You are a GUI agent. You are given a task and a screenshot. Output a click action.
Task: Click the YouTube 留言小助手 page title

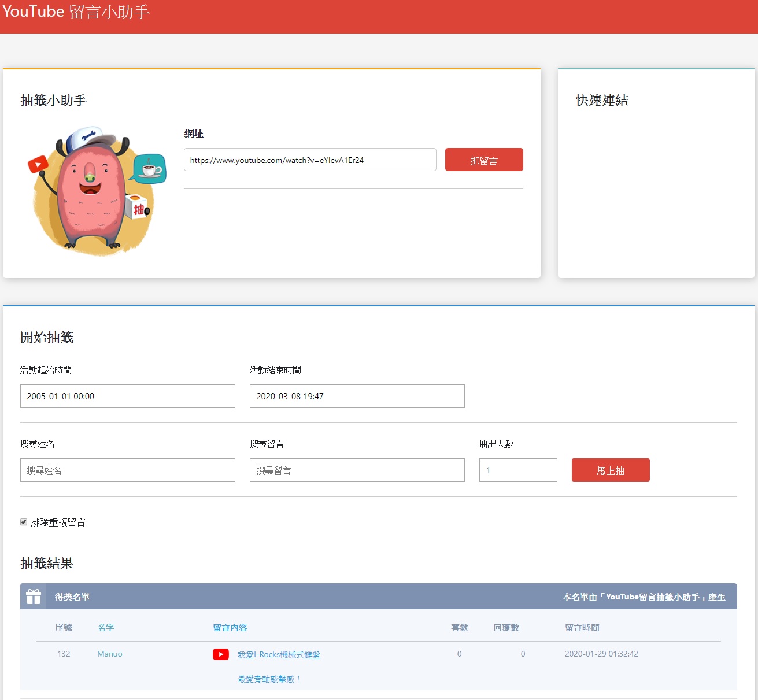76,12
